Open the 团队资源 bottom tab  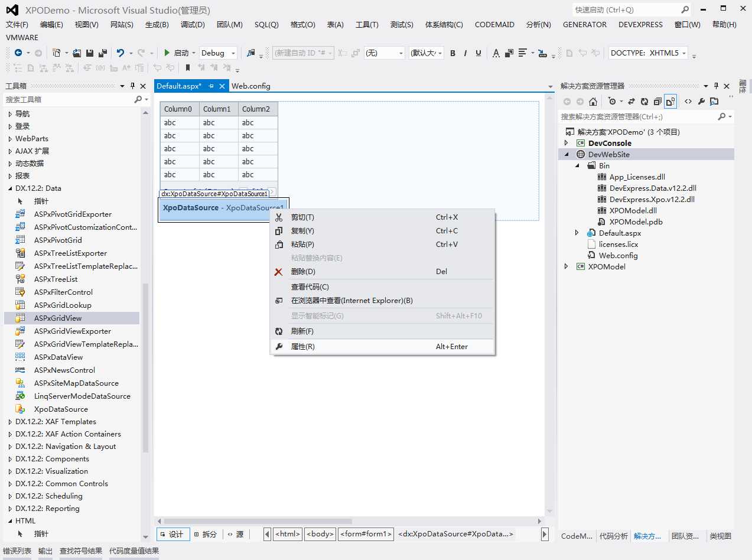685,536
